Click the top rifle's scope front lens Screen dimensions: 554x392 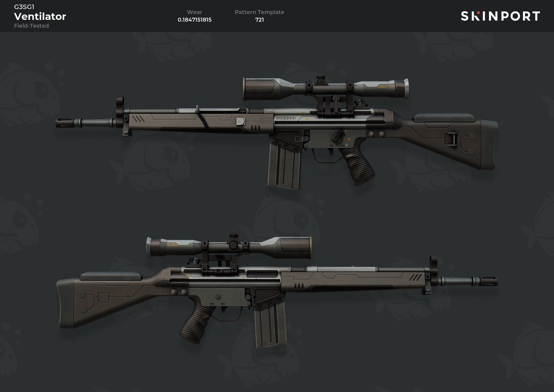[245, 89]
